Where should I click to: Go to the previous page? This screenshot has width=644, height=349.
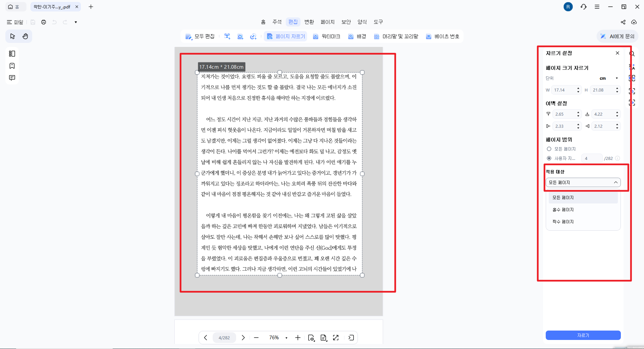tap(206, 338)
